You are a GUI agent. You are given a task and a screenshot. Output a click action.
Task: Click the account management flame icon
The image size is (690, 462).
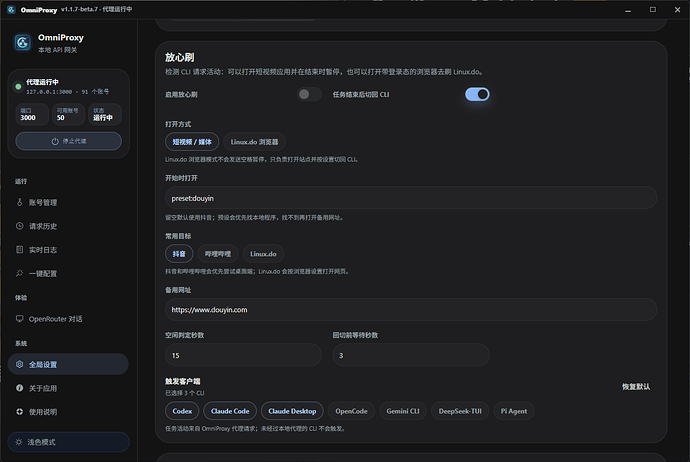(x=19, y=202)
